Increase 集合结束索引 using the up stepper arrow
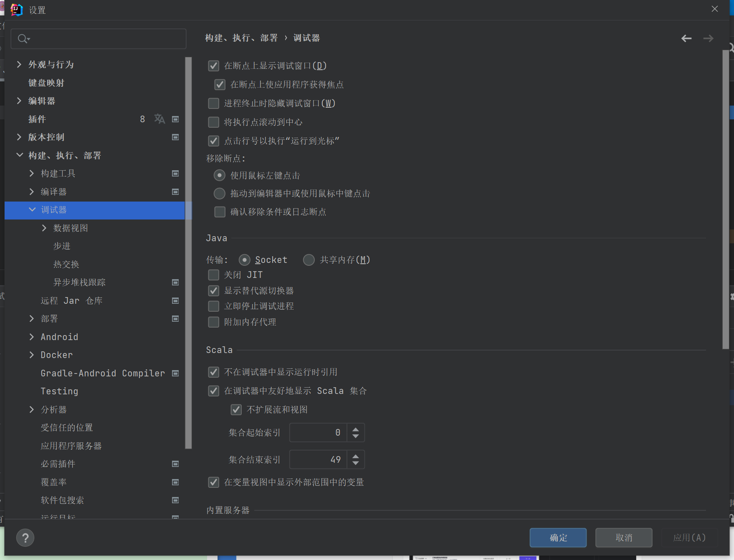The width and height of the screenshot is (734, 560). tap(356, 455)
